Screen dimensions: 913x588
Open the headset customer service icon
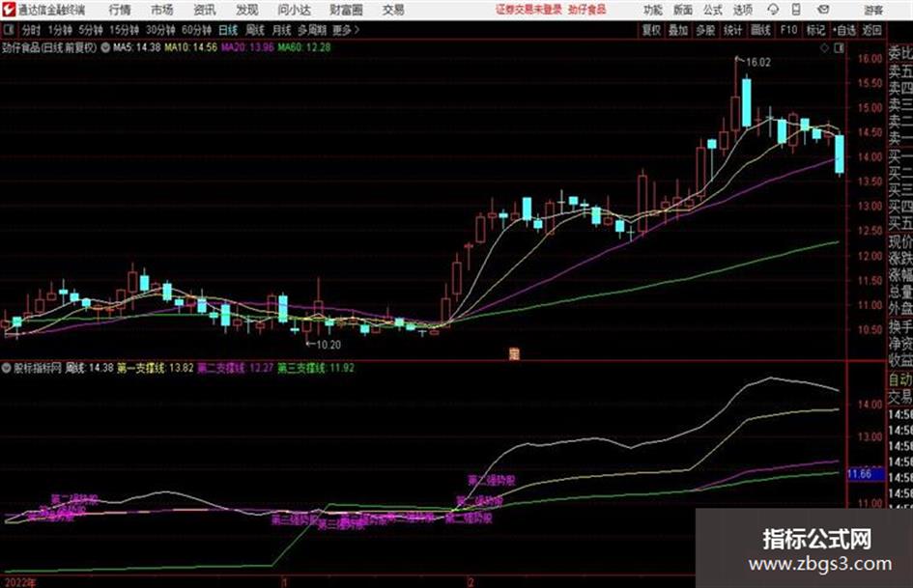pos(773,10)
